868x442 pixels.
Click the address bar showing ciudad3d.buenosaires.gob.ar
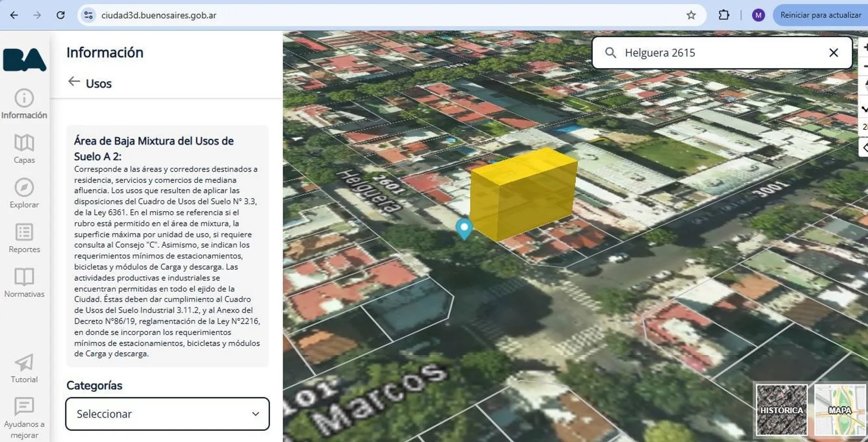click(391, 15)
